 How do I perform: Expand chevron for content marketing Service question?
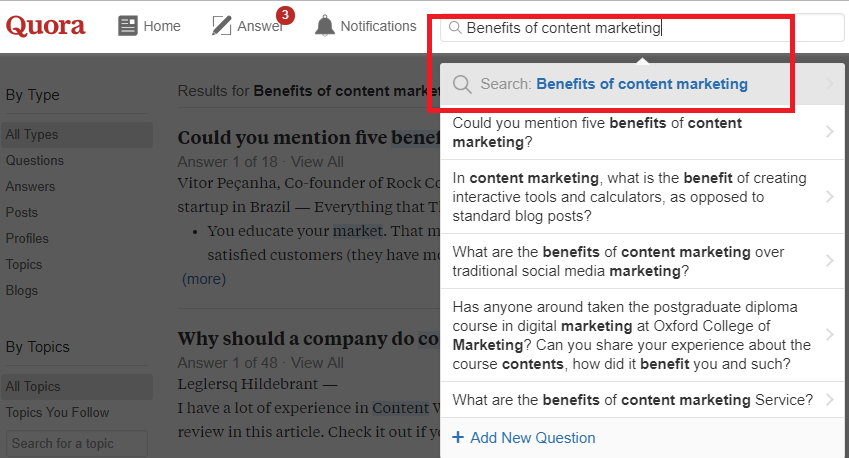click(x=830, y=400)
